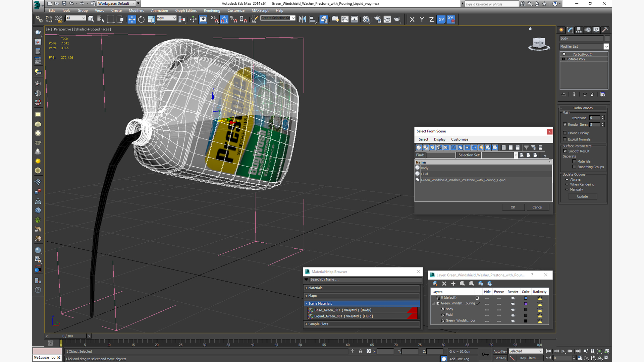Open Create Selection Set dropdown

pyautogui.click(x=278, y=18)
